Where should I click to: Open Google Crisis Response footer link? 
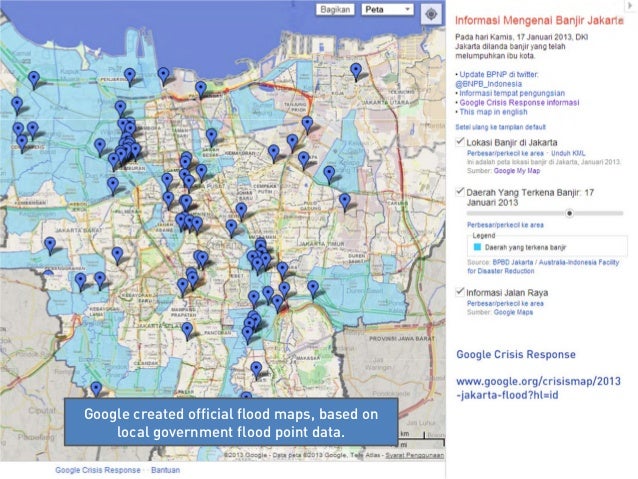[98, 470]
